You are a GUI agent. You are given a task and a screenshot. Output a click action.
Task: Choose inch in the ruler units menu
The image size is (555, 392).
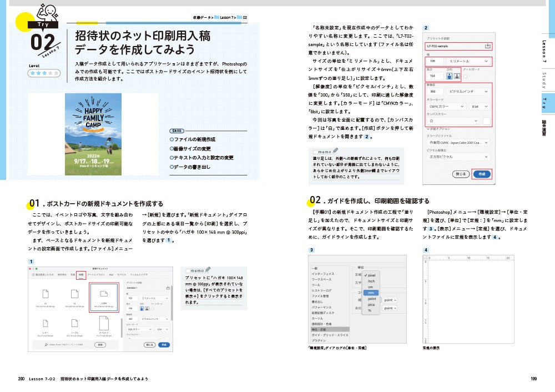[371, 281]
